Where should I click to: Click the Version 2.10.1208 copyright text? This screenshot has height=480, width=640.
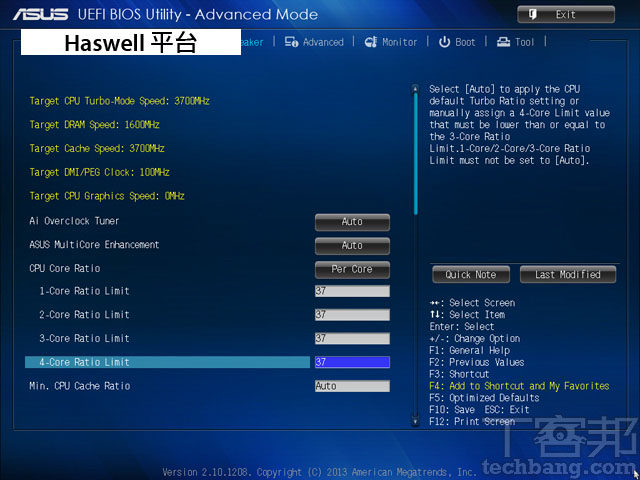[x=320, y=472]
